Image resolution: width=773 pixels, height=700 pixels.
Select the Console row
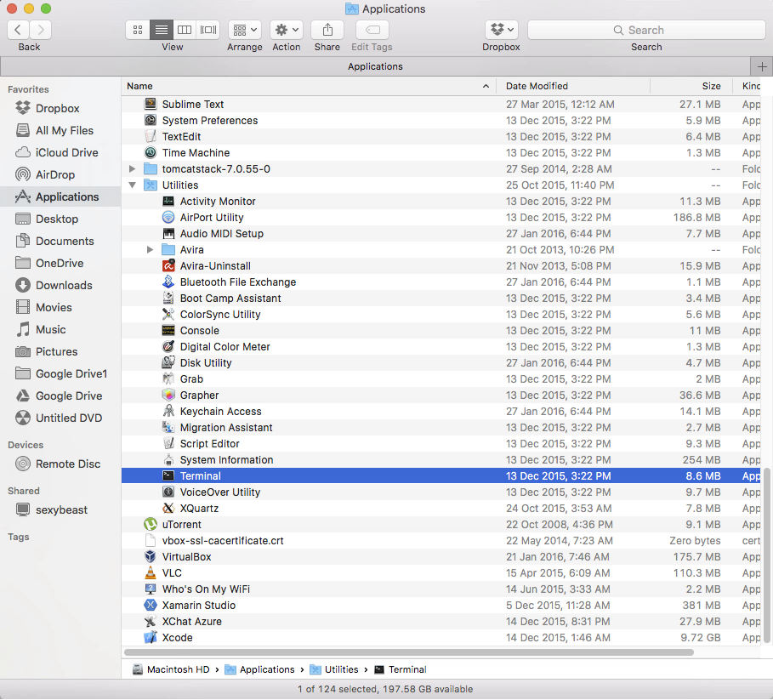coord(441,331)
